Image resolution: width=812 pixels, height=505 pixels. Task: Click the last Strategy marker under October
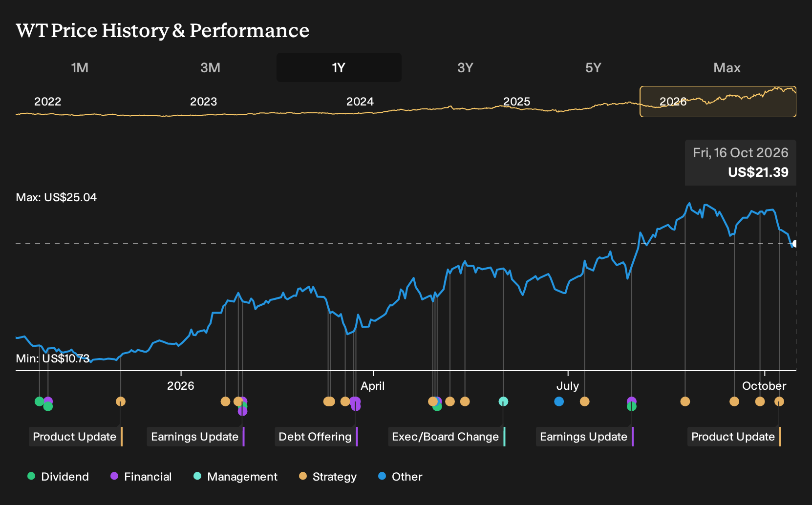click(x=779, y=401)
